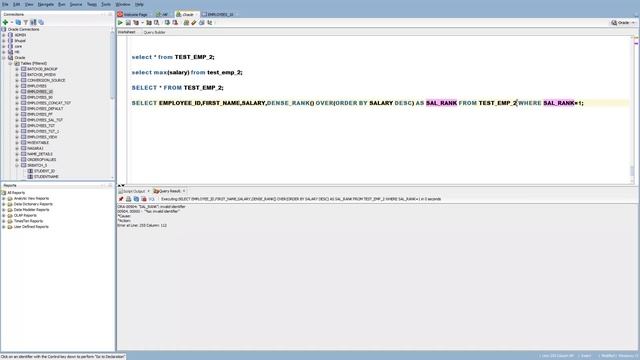Select the All Reports node
This screenshot has width=640, height=360.
pos(16,193)
